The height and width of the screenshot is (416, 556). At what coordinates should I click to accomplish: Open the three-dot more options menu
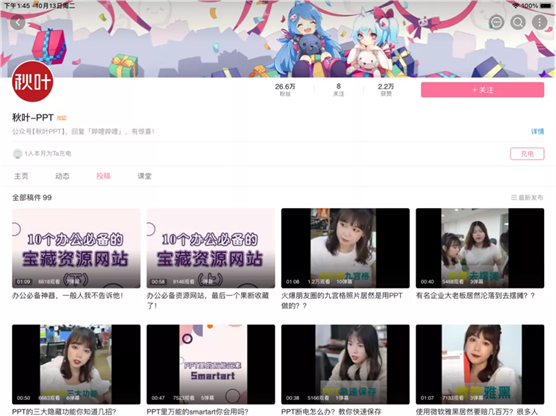click(540, 23)
